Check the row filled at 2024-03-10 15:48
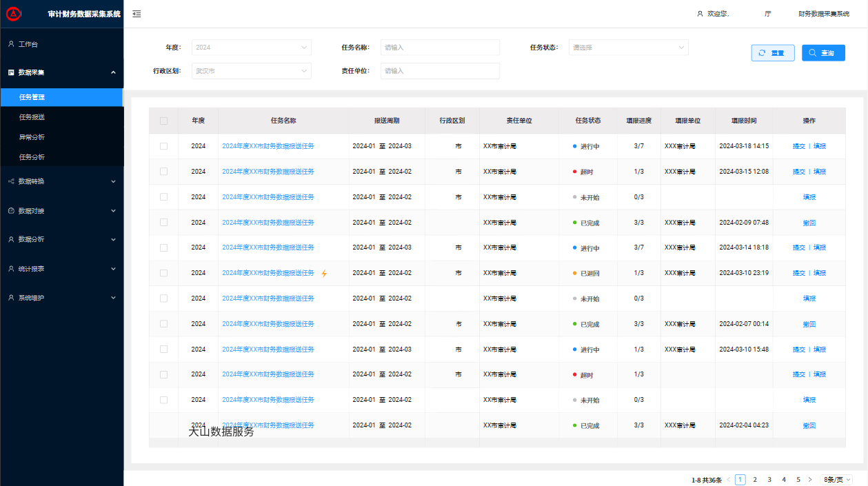The height and width of the screenshot is (486, 868). coord(163,349)
